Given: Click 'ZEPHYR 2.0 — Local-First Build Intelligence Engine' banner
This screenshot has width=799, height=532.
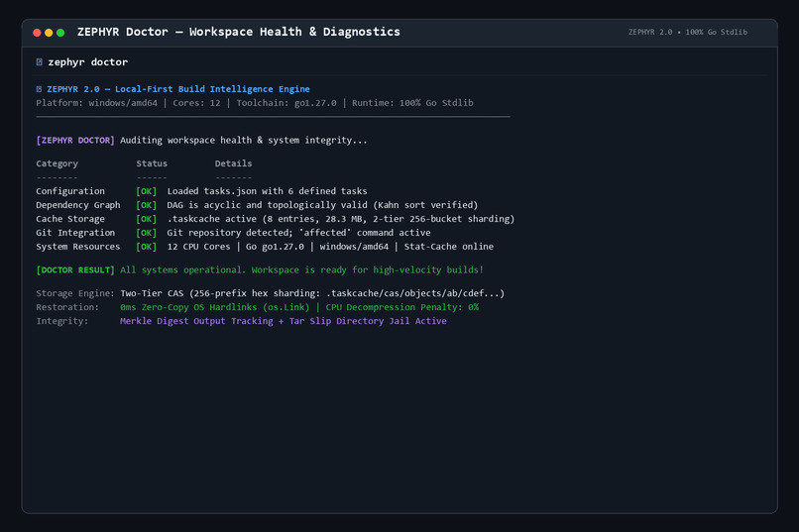Looking at the screenshot, I should click(x=177, y=89).
